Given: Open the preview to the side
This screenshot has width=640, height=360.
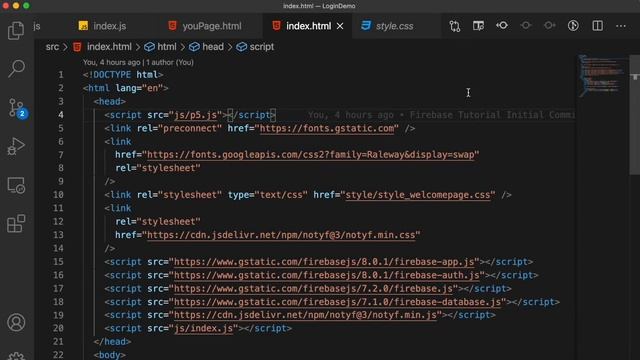Looking at the screenshot, I should (478, 26).
